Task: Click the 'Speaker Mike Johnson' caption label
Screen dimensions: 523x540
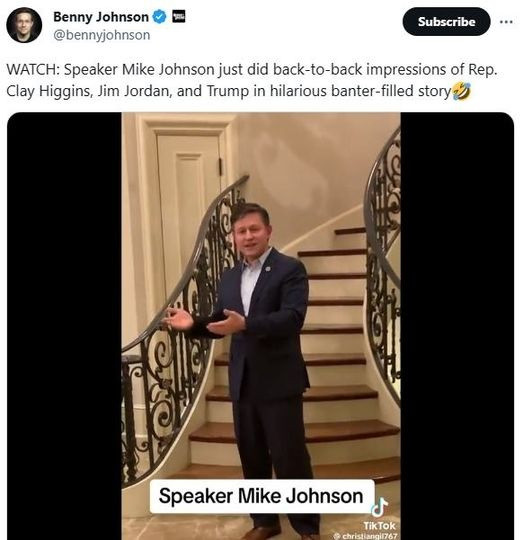Action: pyautogui.click(x=262, y=496)
